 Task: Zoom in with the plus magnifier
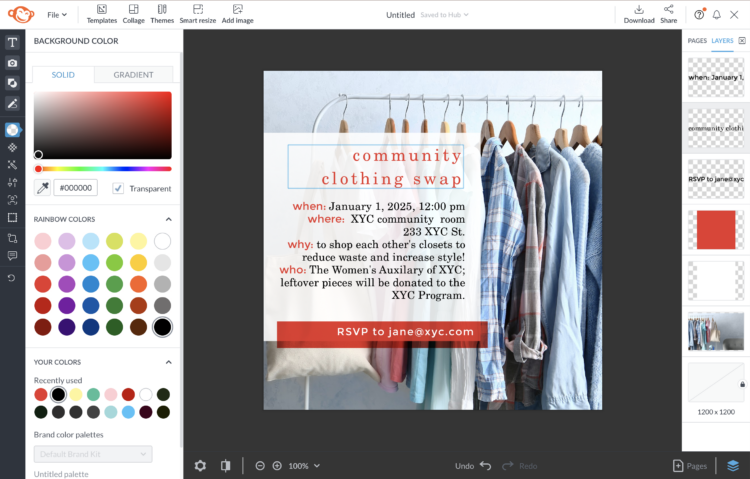tap(277, 466)
